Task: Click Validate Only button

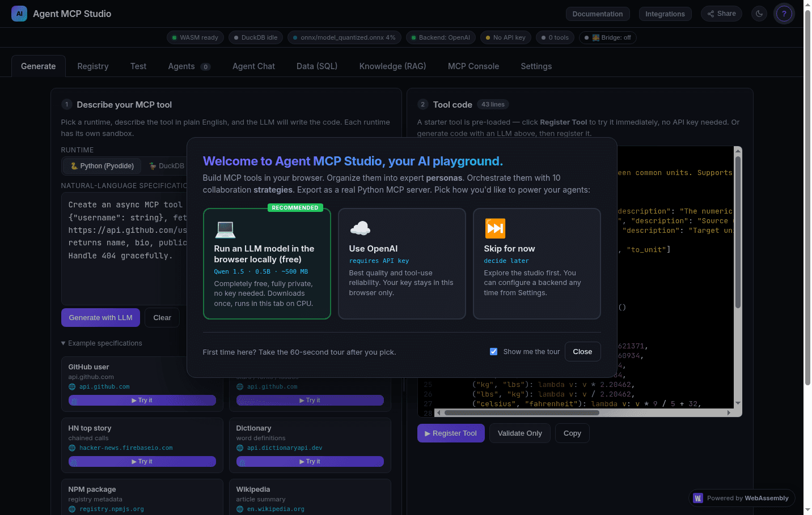Action: click(x=520, y=433)
